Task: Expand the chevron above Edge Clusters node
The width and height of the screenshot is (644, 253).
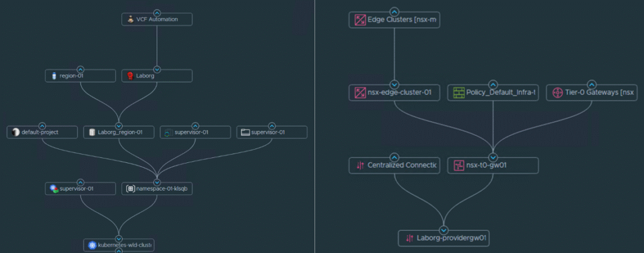Action: pos(394,11)
